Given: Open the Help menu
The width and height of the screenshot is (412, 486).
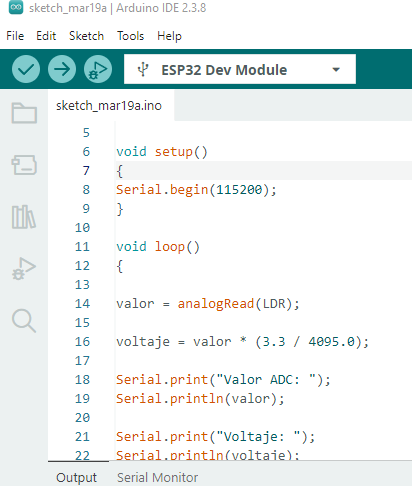Looking at the screenshot, I should point(169,36).
